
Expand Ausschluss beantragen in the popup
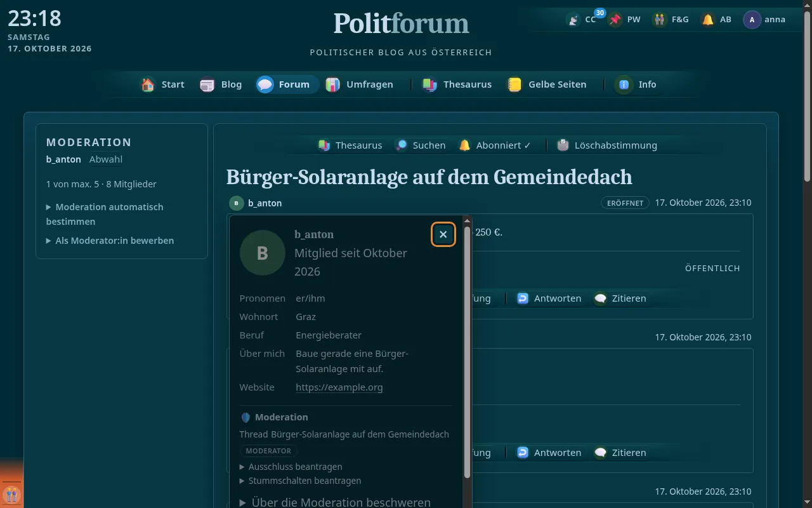291,466
